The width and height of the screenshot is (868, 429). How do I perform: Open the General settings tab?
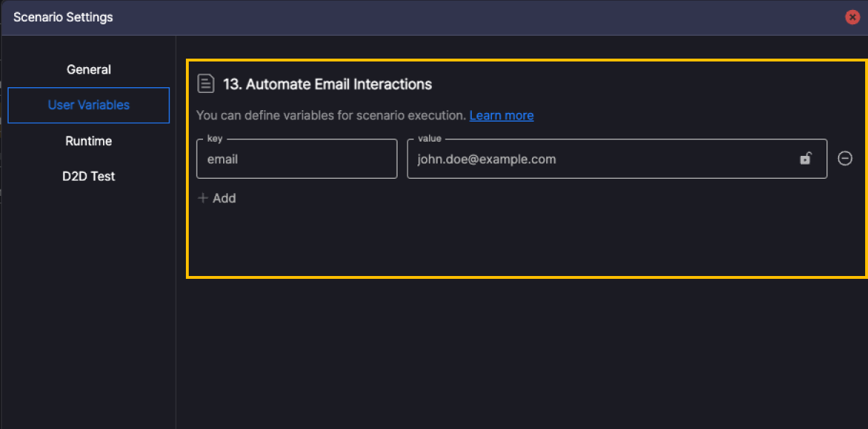(x=89, y=69)
